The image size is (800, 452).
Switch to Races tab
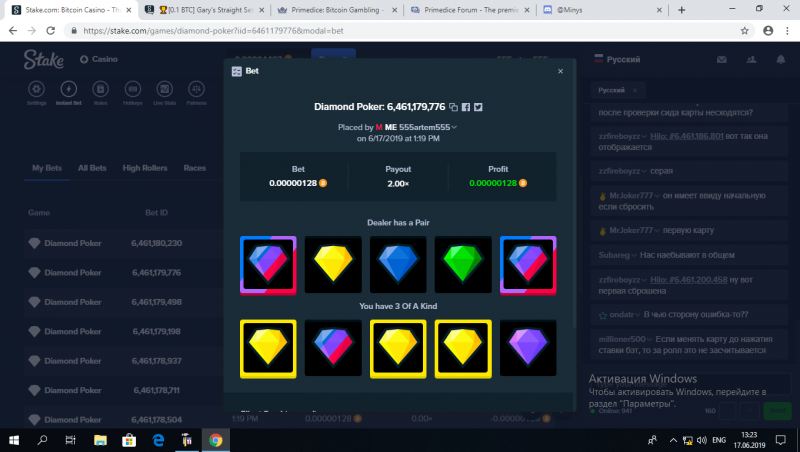(x=195, y=168)
